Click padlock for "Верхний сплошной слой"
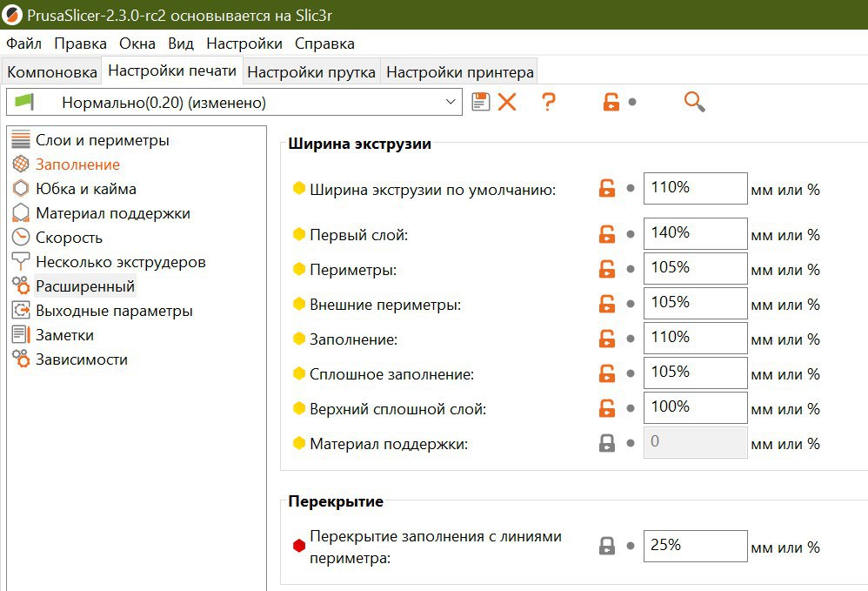The height and width of the screenshot is (591, 868). pos(607,408)
